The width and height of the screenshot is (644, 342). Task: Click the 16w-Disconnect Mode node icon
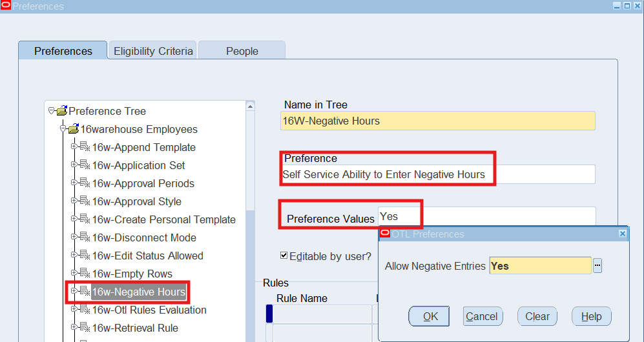tap(85, 237)
